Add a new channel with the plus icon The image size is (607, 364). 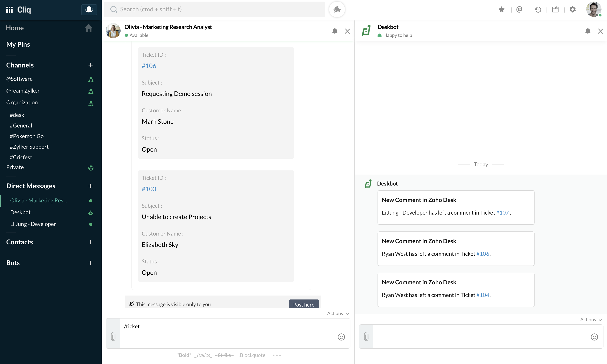pos(90,65)
